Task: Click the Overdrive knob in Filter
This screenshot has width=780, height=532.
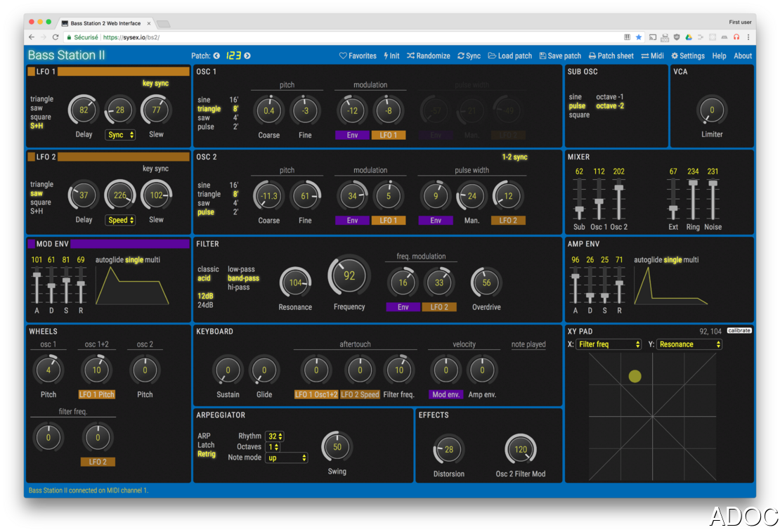Action: 486,283
